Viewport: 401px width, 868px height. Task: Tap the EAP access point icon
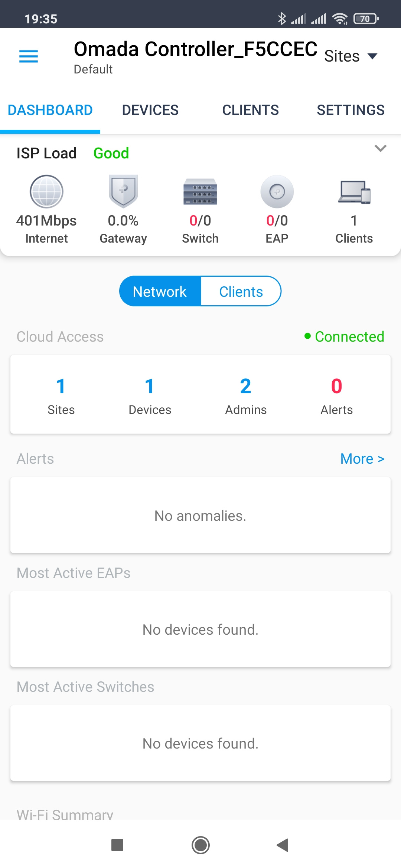[277, 191]
